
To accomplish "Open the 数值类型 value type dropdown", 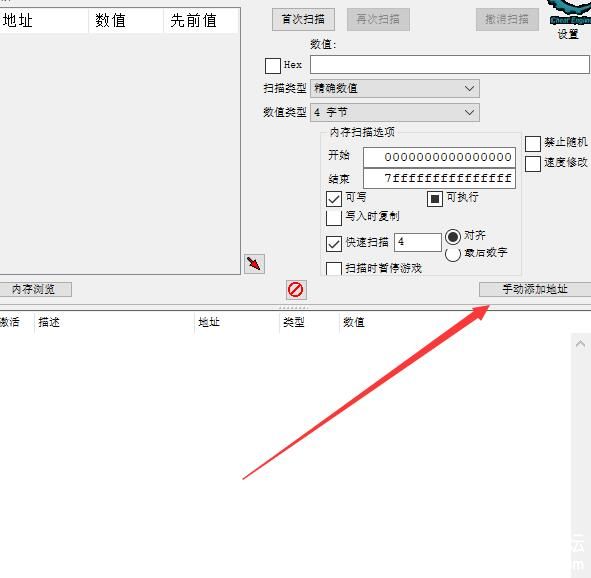I will tap(395, 112).
